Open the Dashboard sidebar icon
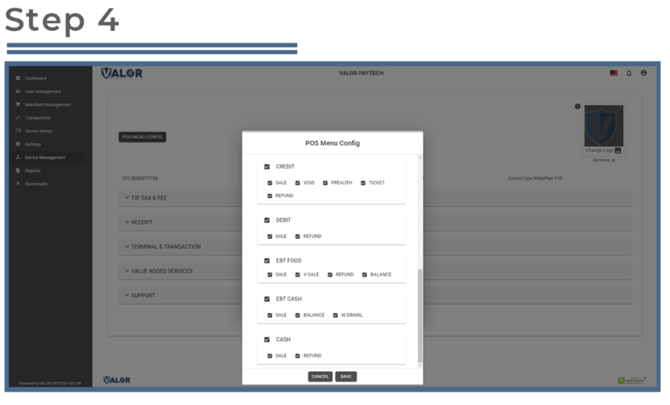This screenshot has height=405, width=670. pos(18,78)
